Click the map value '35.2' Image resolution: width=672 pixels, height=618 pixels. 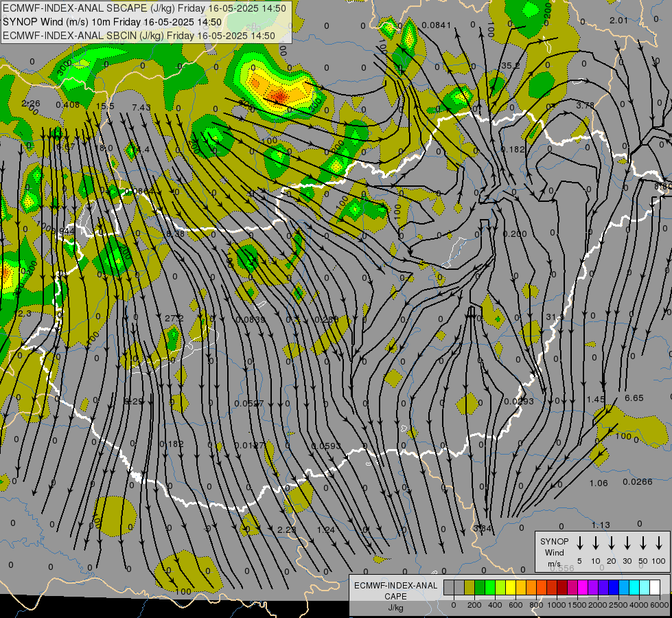(510, 66)
